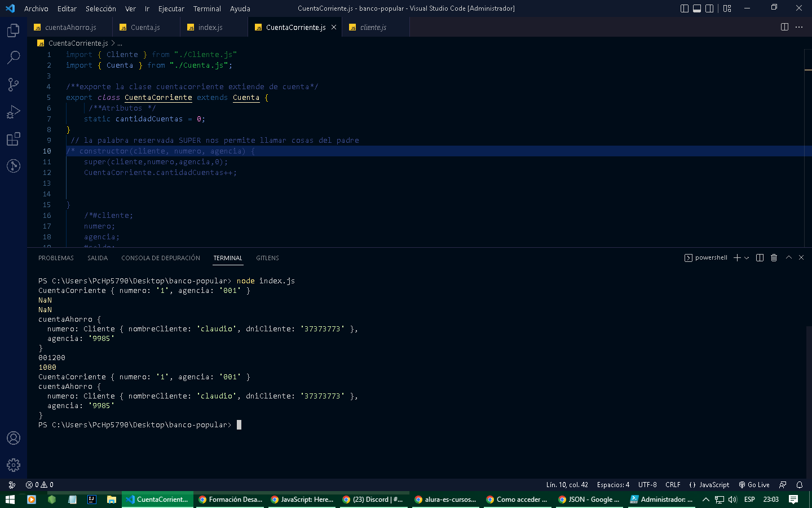Select the powershell terminal instance
Image resolution: width=812 pixels, height=508 pixels.
click(706, 258)
